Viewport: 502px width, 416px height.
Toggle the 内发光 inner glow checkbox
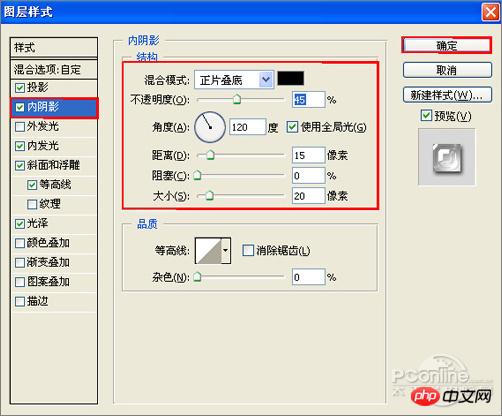[20, 146]
